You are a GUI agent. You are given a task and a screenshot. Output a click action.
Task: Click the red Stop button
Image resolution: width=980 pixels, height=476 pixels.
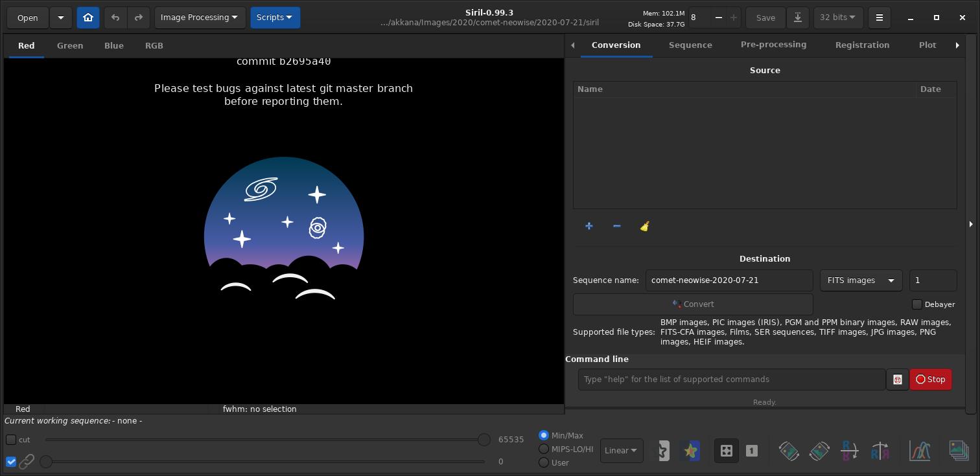pos(931,380)
